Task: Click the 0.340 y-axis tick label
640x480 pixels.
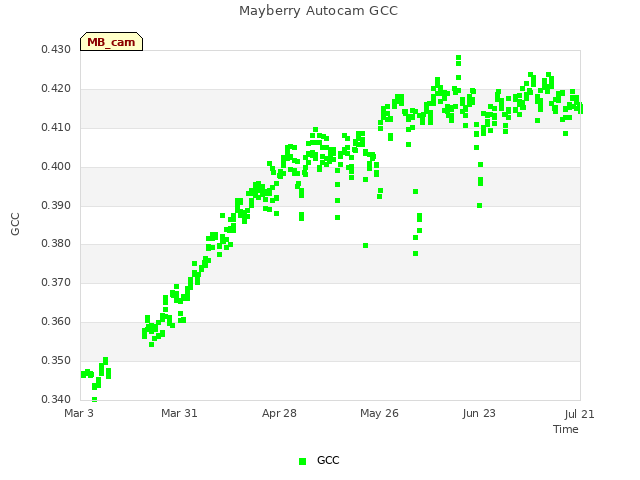Action: (x=56, y=399)
